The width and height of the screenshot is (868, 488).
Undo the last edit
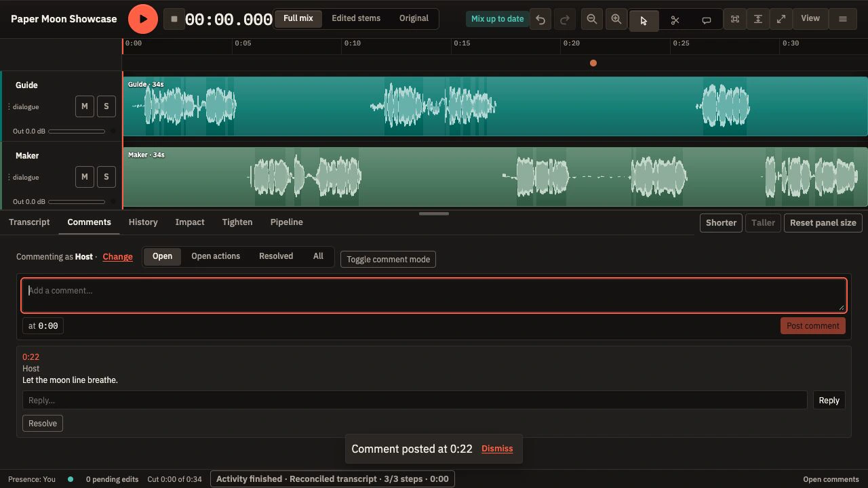pyautogui.click(x=540, y=20)
